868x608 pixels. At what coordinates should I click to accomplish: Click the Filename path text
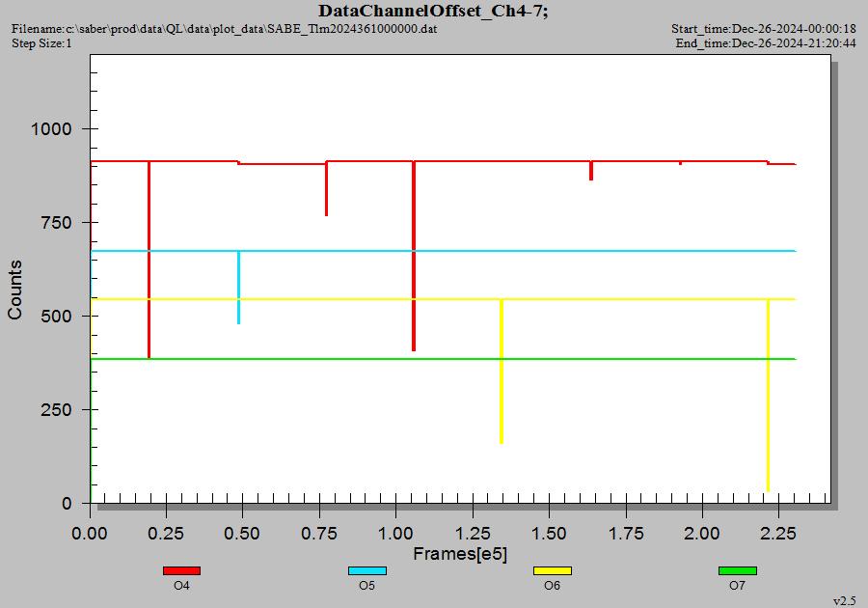tap(224, 29)
